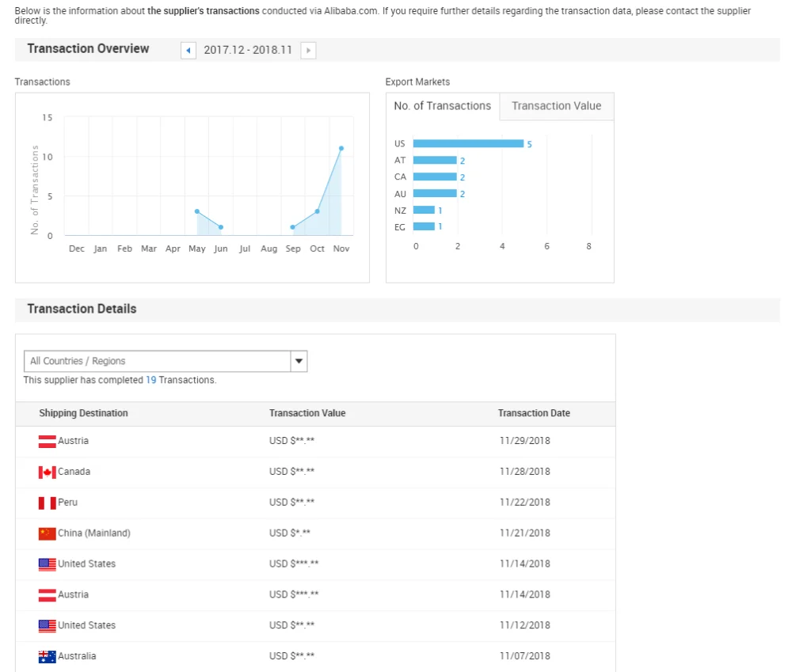Click the next period arrow button
This screenshot has height=672, width=792.
308,51
